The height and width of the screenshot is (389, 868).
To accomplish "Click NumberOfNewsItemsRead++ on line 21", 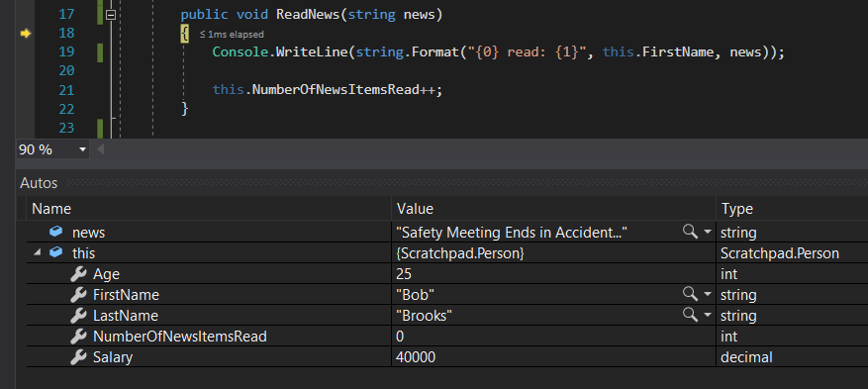I will pos(344,90).
